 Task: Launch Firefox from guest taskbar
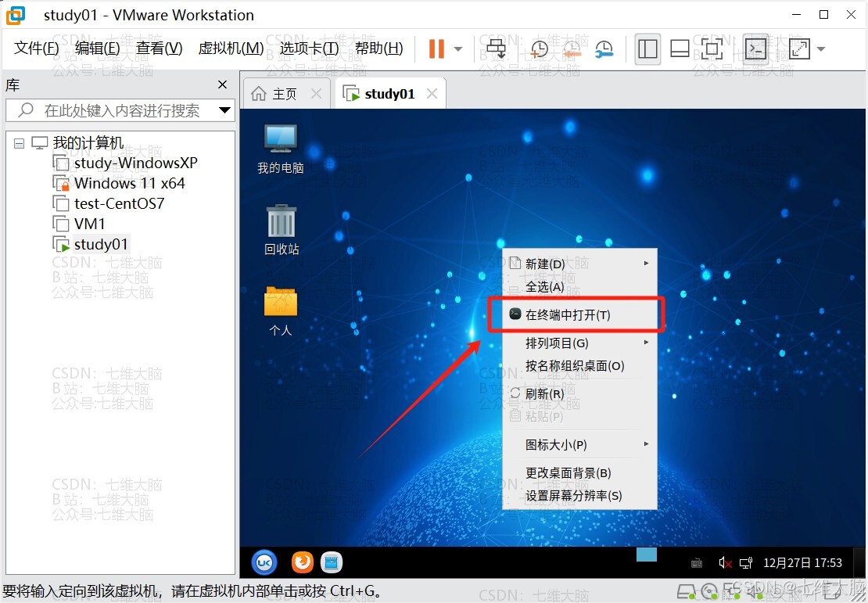point(303,562)
